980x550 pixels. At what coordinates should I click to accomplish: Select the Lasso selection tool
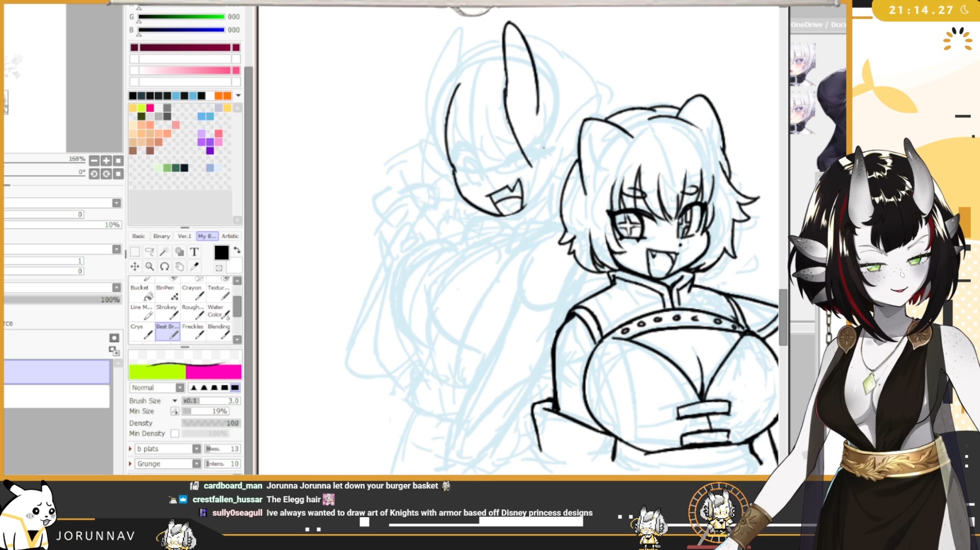point(149,252)
